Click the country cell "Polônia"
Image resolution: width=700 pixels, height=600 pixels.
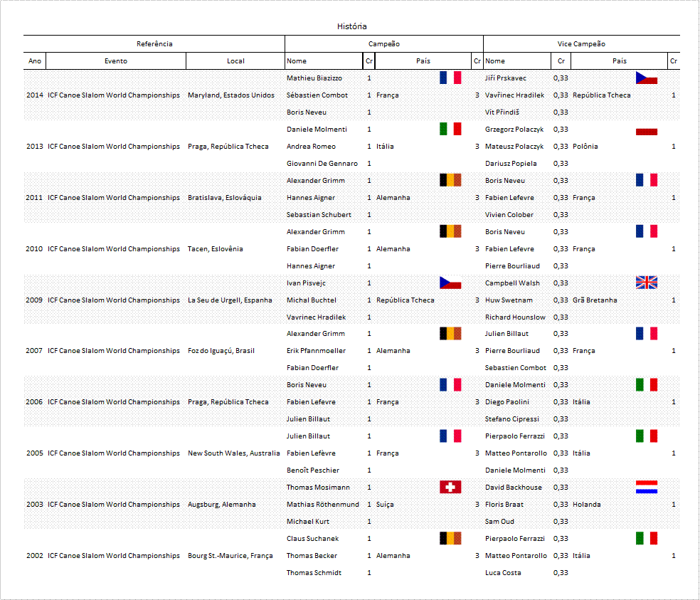pyautogui.click(x=585, y=146)
